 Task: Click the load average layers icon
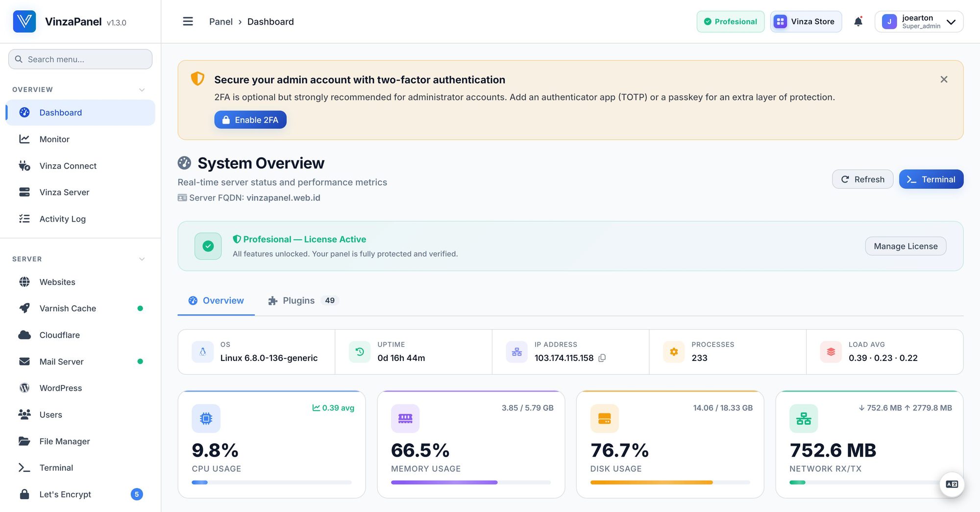click(831, 352)
